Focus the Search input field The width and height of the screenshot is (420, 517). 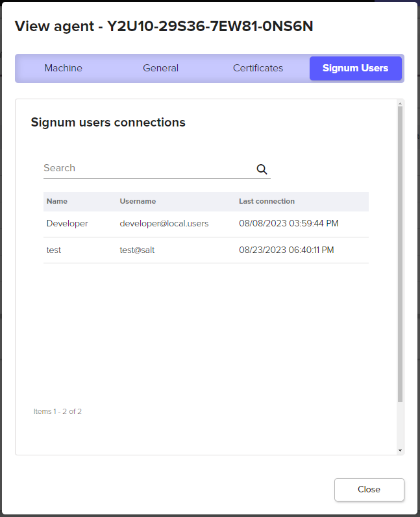[x=148, y=168]
